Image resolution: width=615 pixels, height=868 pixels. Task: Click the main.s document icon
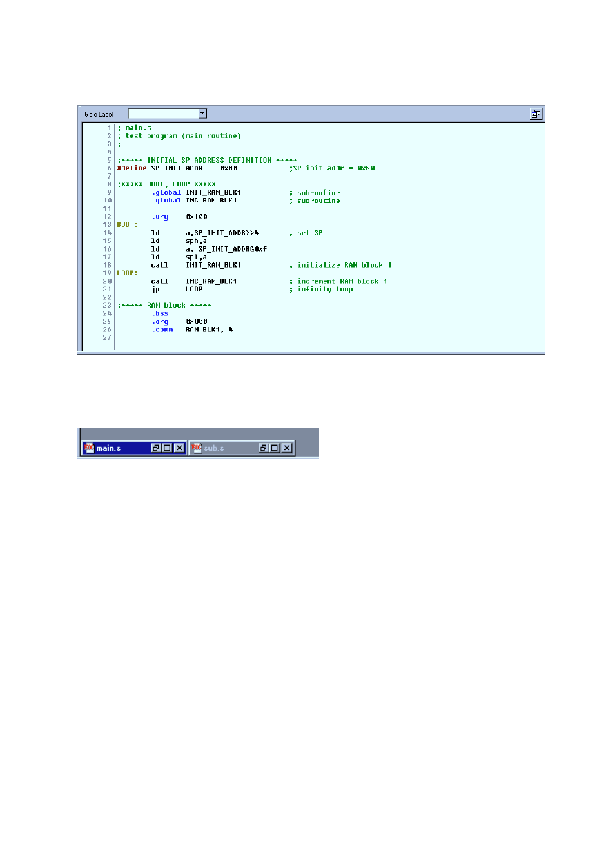(x=89, y=448)
